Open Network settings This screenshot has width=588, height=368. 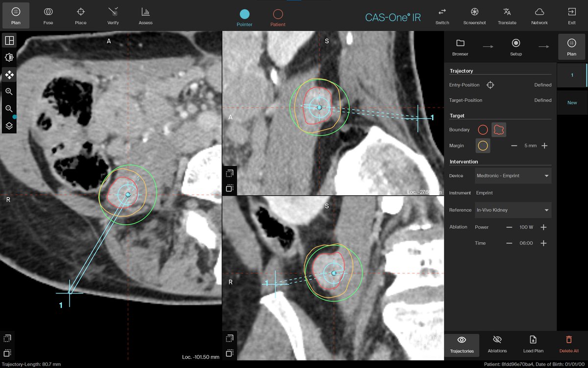click(539, 15)
